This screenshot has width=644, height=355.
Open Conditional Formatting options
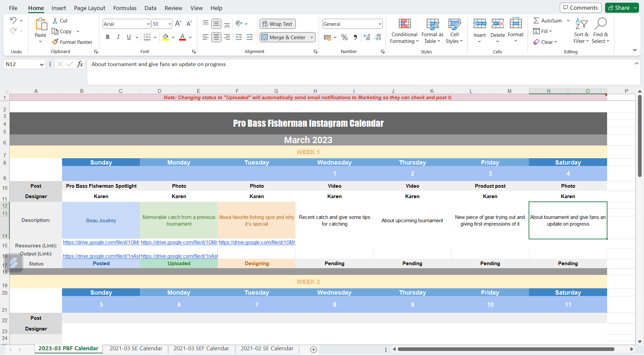coord(405,31)
